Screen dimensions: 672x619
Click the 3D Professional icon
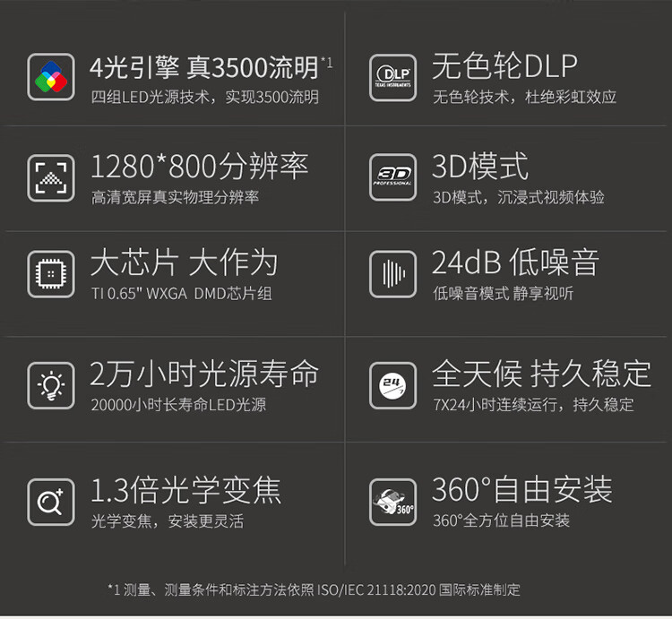point(393,176)
